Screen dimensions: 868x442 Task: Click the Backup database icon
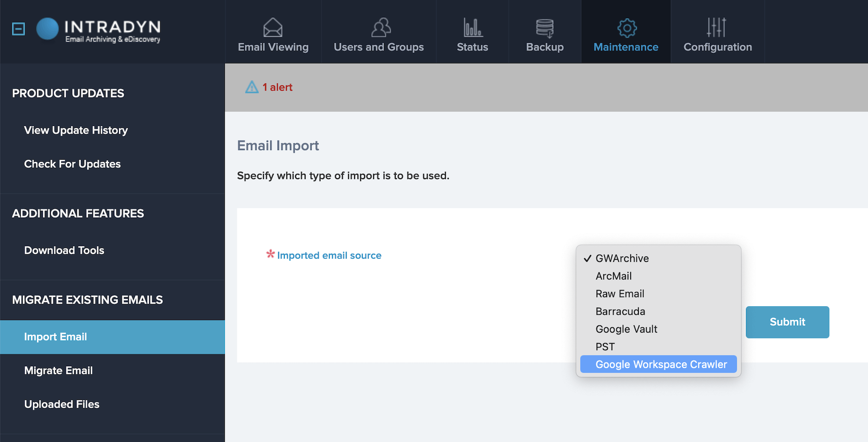pyautogui.click(x=545, y=28)
